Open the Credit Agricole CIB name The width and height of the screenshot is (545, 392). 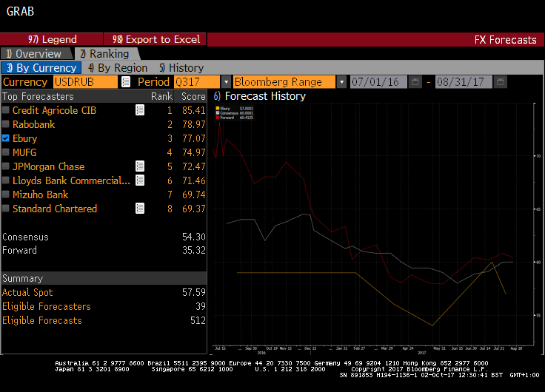[54, 110]
